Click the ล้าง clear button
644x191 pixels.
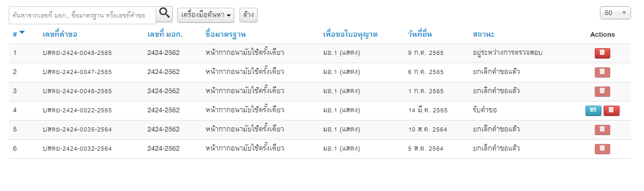pyautogui.click(x=248, y=15)
